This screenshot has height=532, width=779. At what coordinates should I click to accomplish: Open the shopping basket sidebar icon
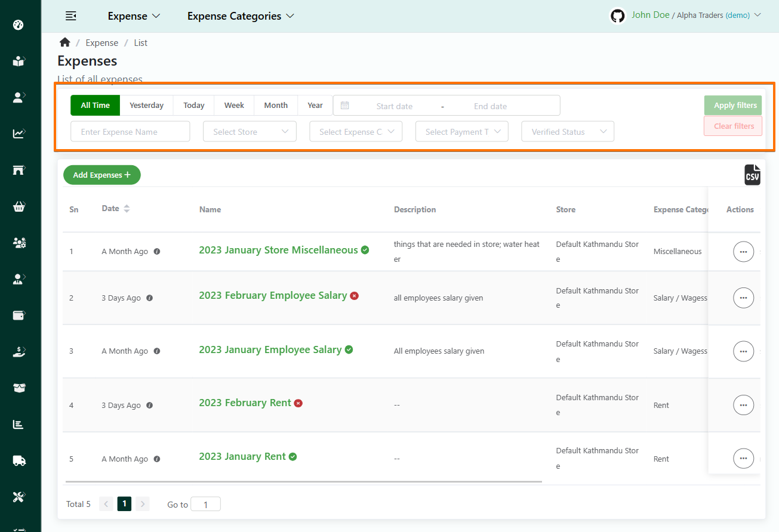click(x=19, y=206)
